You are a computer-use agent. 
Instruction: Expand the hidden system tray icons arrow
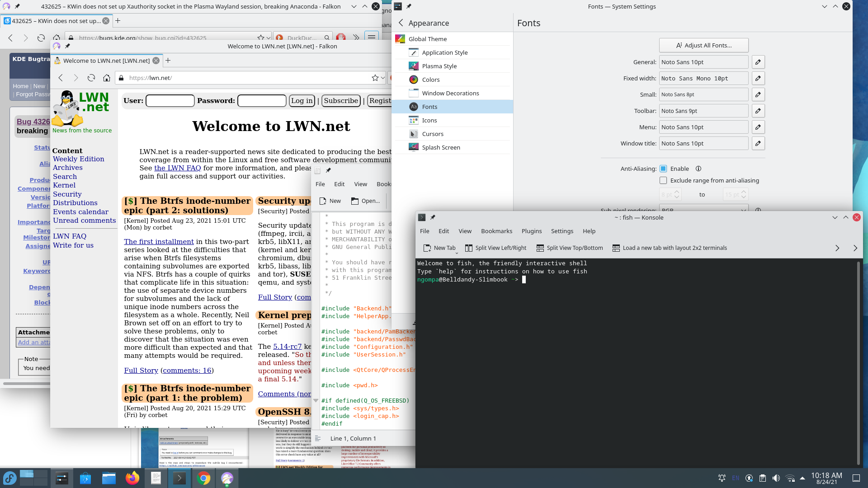click(802, 478)
